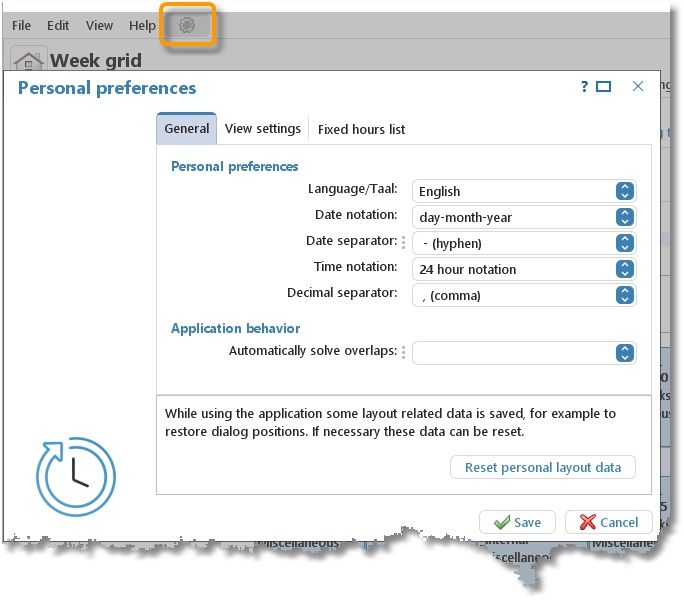Maximize the Personal preferences dialog
The width and height of the screenshot is (684, 601).
pos(604,87)
